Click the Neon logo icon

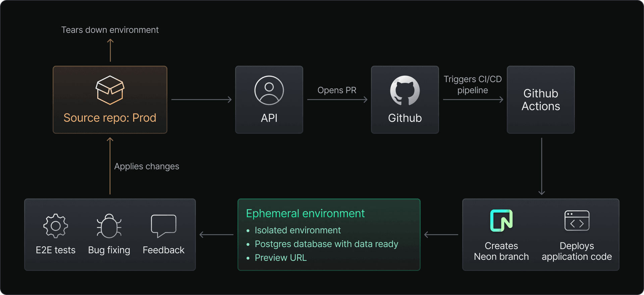click(x=501, y=221)
